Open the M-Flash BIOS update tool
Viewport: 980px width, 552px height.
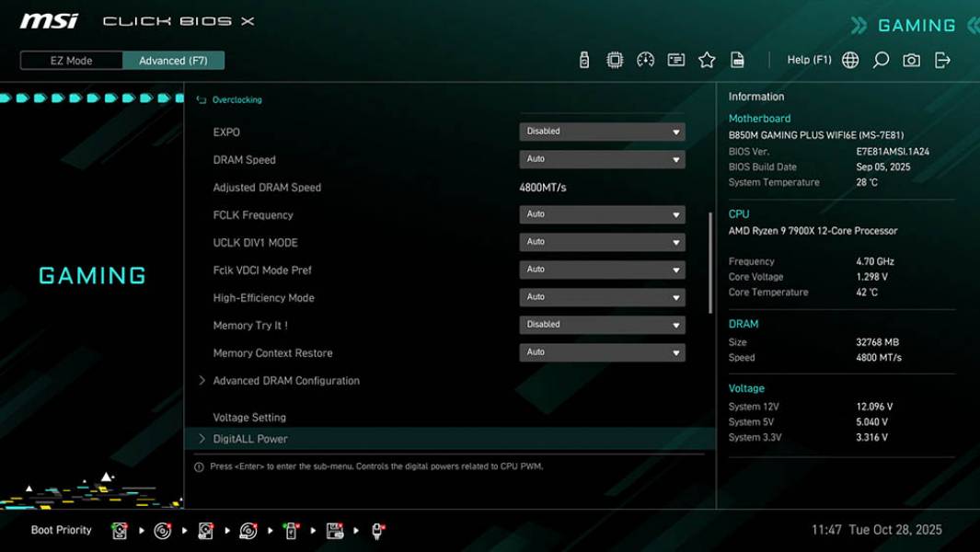pos(586,59)
